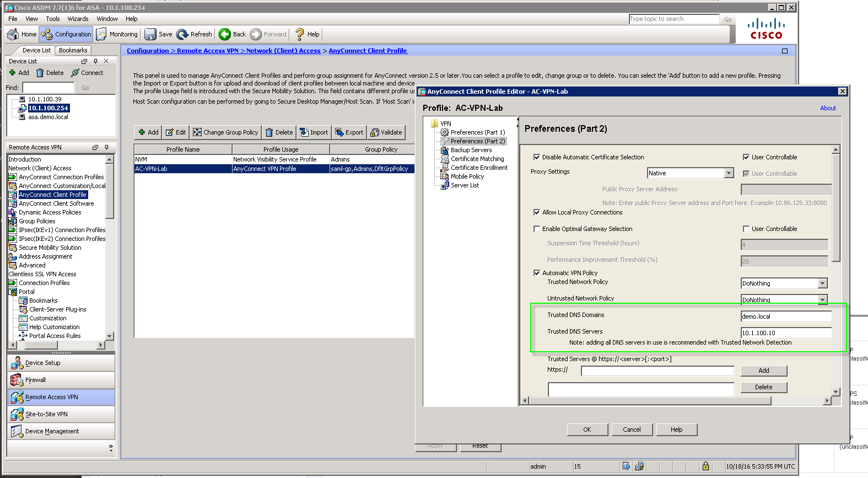
Task: Expand more navigation buttons chevron
Action: [111, 448]
